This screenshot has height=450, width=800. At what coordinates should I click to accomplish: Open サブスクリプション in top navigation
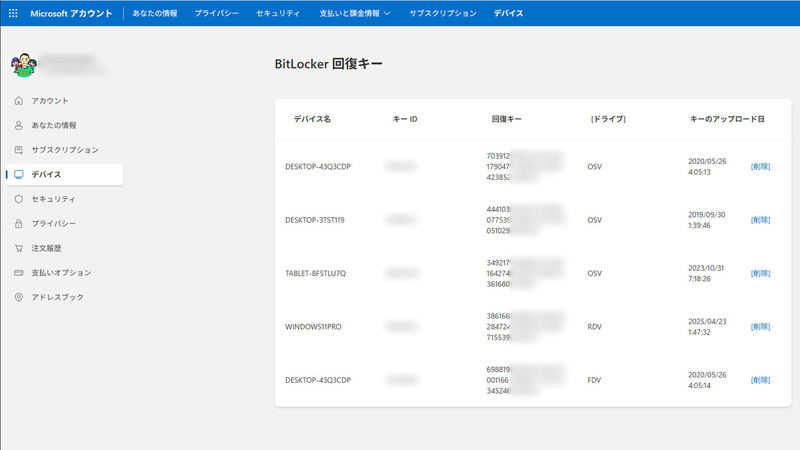click(443, 13)
